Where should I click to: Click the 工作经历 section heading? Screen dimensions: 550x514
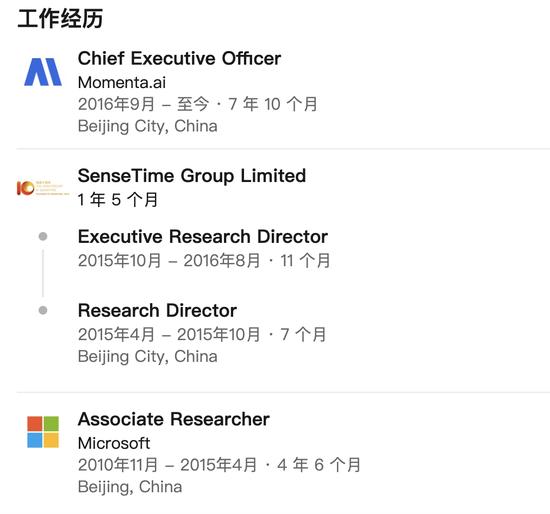coord(60,19)
